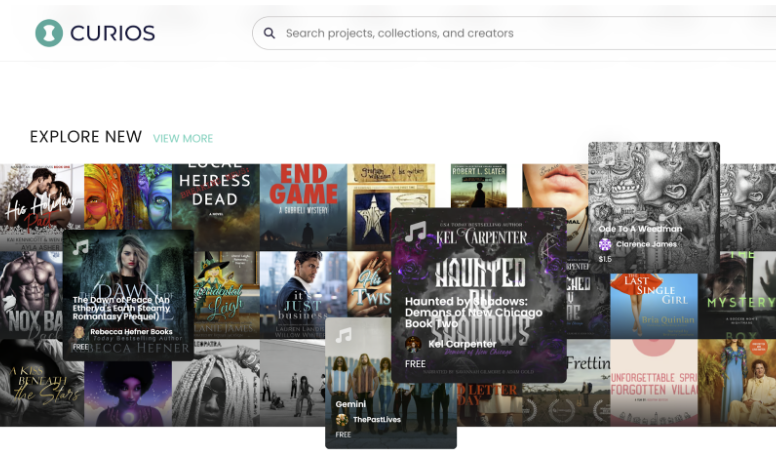This screenshot has width=780, height=470.
Task: Open the VIEW MORE link
Action: [x=183, y=138]
